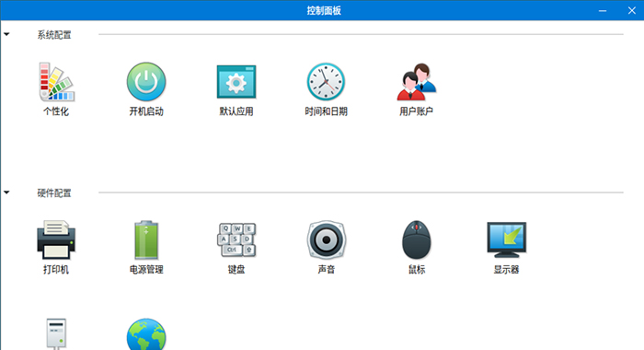The height and width of the screenshot is (350, 644).
Task: Minimize the 控制面板 window
Action: [x=603, y=11]
